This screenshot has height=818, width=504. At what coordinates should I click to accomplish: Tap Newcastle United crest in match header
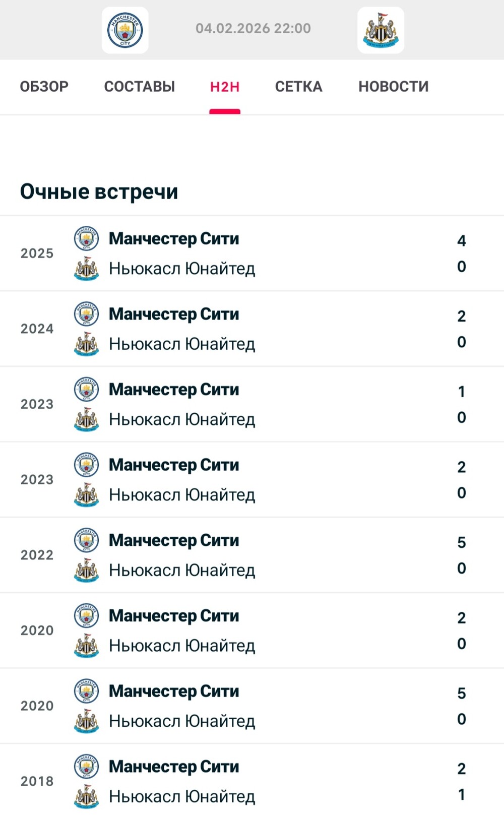(x=381, y=30)
